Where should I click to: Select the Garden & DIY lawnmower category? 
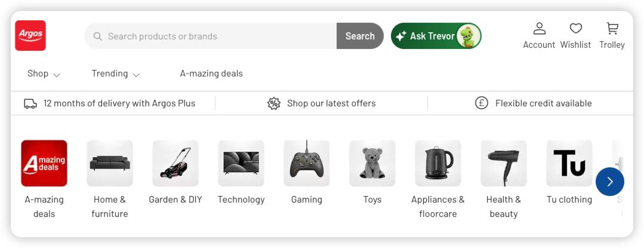(x=175, y=163)
